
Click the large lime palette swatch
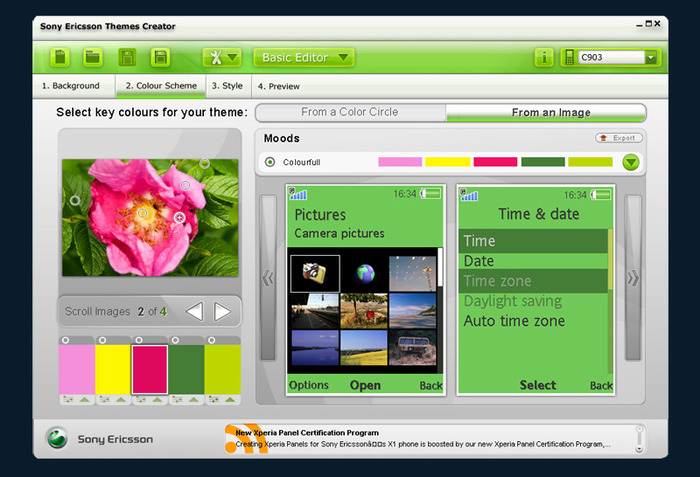pos(223,369)
